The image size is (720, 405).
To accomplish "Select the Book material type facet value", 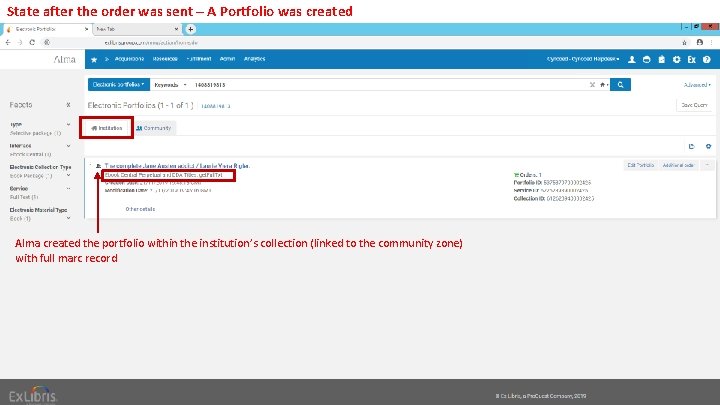I will pos(20,219).
